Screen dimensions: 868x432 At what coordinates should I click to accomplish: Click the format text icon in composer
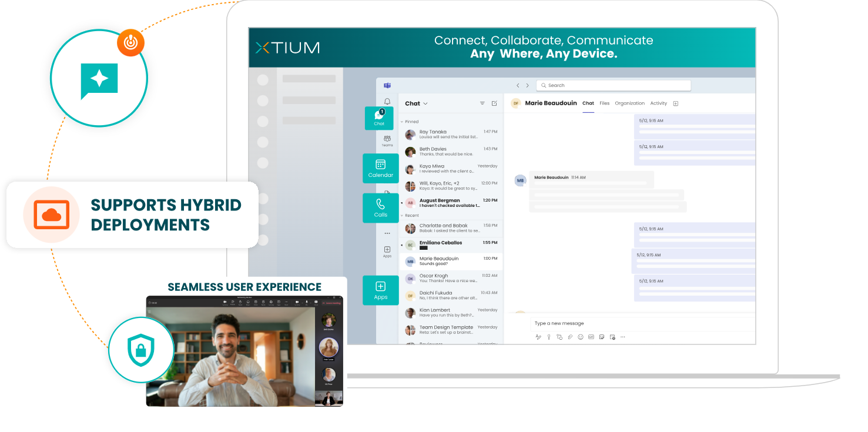pyautogui.click(x=538, y=337)
